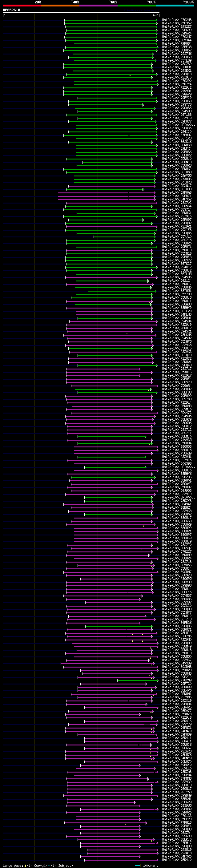Screen dimensions: 197x868
Task: Select hit UniRef100_Q8GSQ7
Action: point(177,548)
